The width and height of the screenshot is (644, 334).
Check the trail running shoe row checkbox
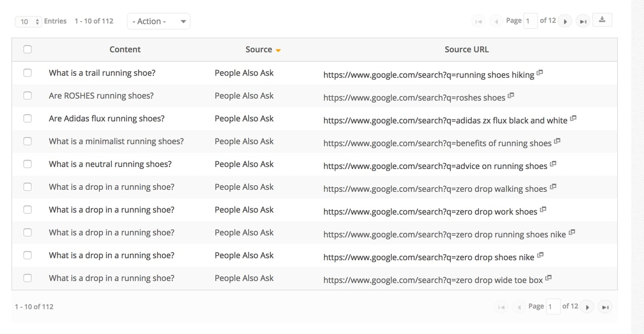tap(27, 73)
